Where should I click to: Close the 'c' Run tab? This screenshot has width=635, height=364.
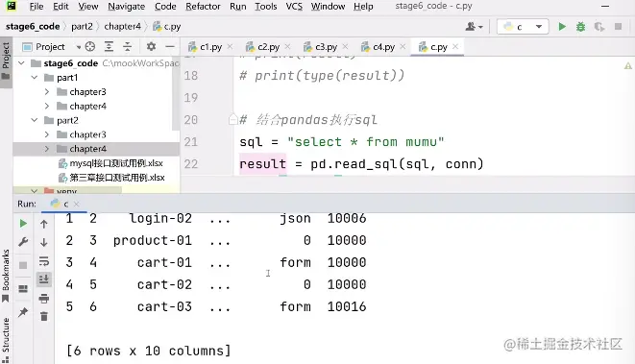click(77, 204)
